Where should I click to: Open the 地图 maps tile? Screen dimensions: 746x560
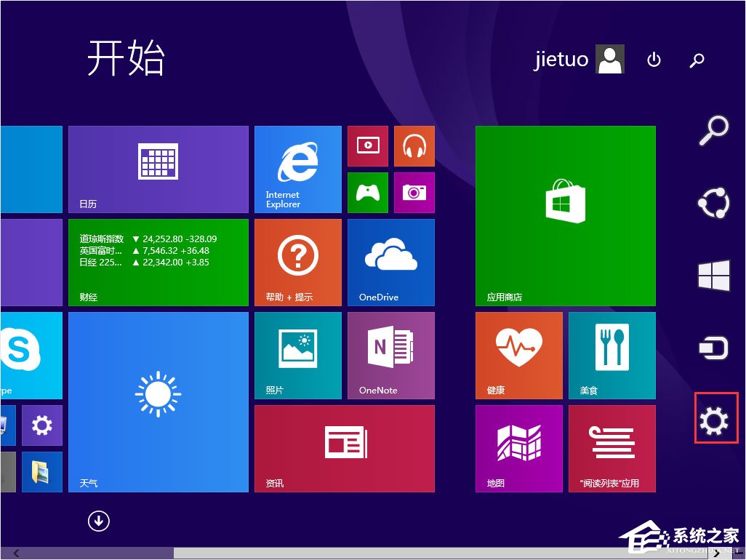(518, 448)
